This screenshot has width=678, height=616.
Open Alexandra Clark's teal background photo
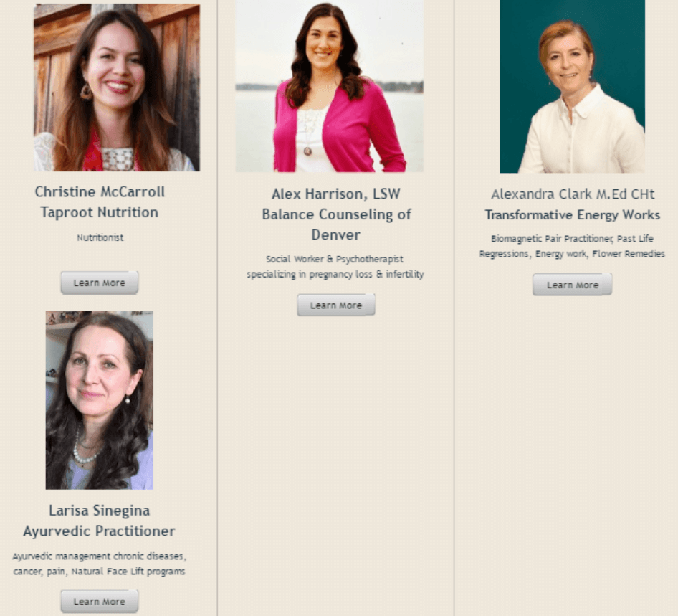572,87
